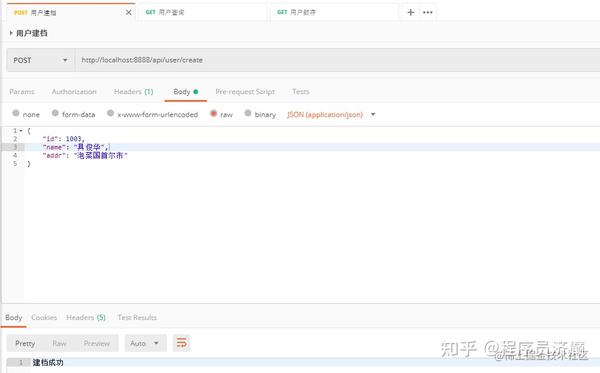Close the POST 用户建档 tab
Viewport: 600px width, 373px height.
(129, 13)
